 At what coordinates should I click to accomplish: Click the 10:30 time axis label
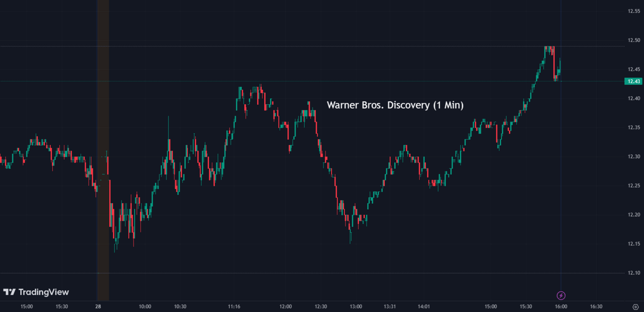[180, 307]
